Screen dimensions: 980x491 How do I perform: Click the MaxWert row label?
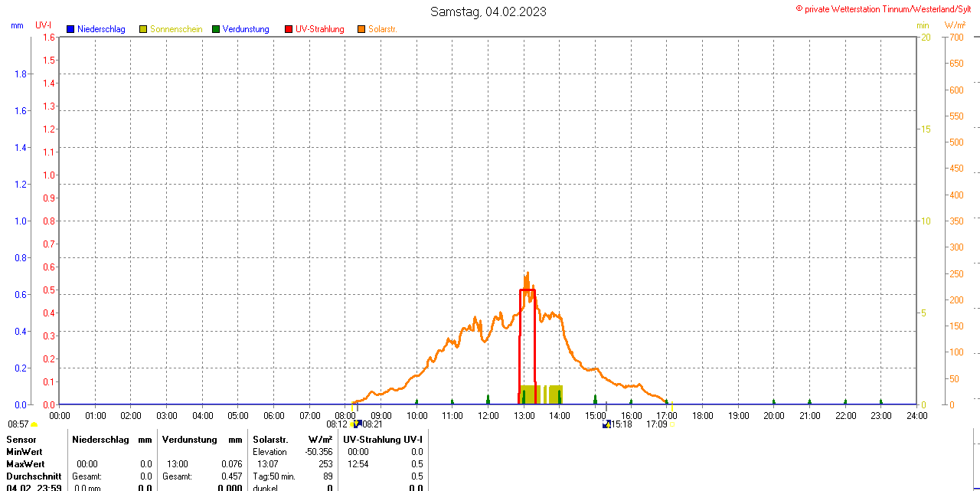click(25, 464)
